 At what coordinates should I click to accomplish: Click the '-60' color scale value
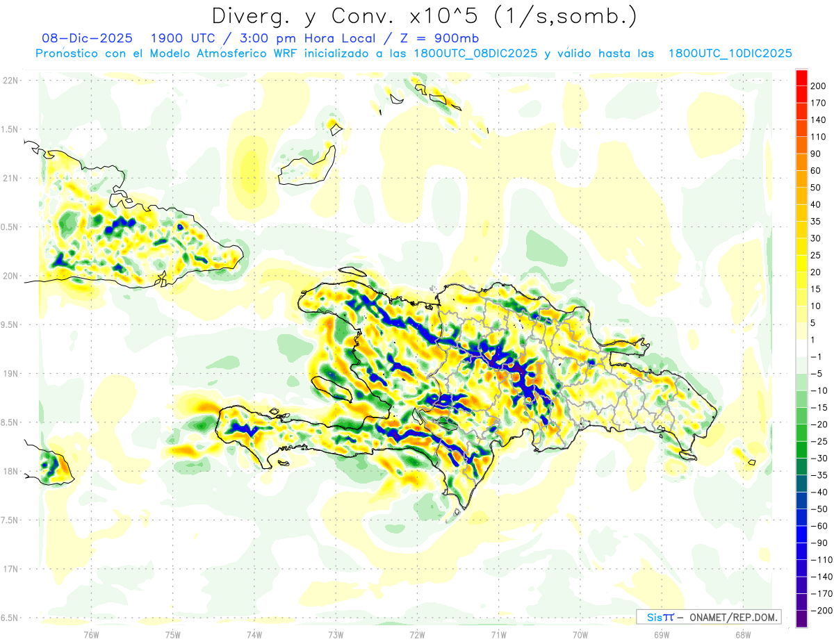[x=818, y=526]
